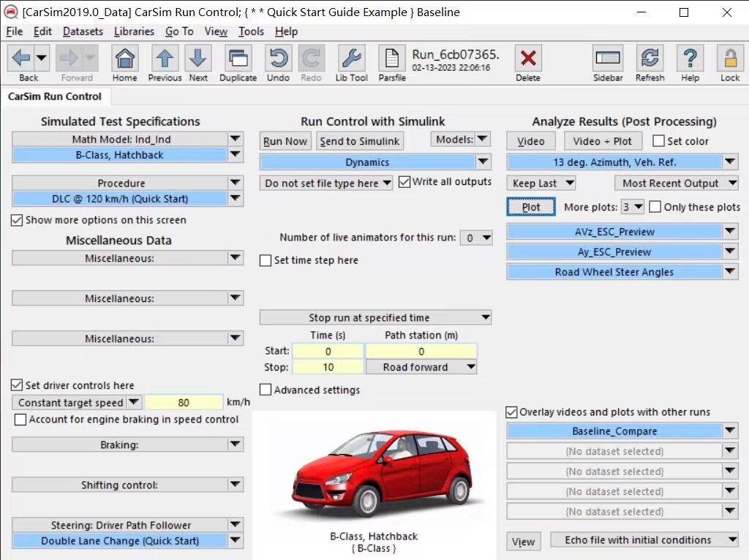Viewport: 749px width, 560px height.
Task: Click the Start time field showing 0
Action: (328, 352)
